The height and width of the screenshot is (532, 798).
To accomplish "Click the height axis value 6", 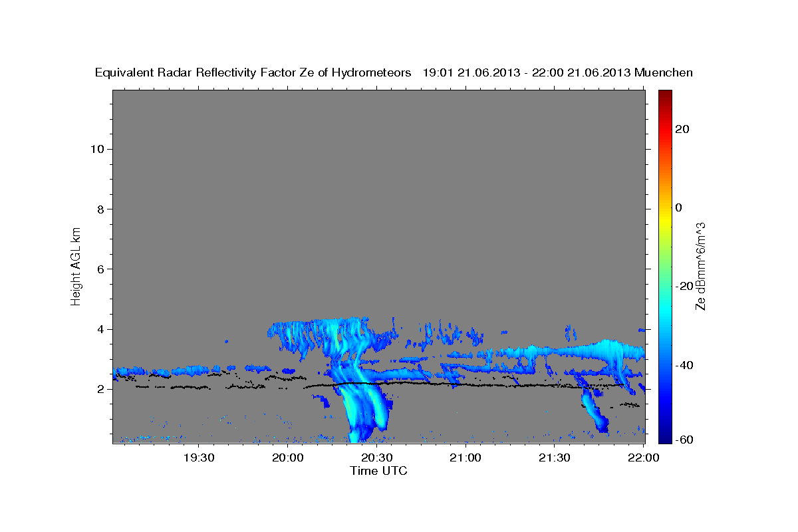I will [99, 269].
